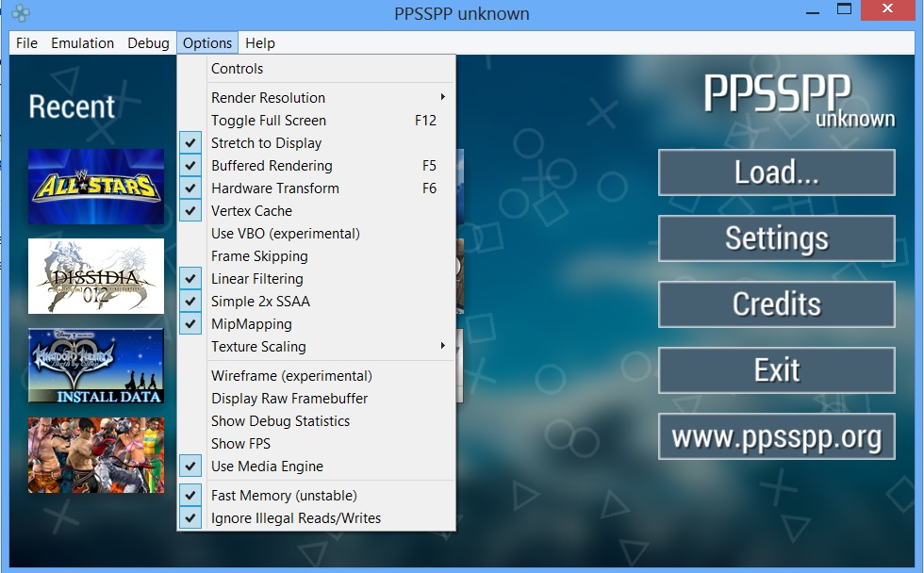The height and width of the screenshot is (573, 924).
Task: Enable Show FPS menu item
Action: click(x=240, y=444)
